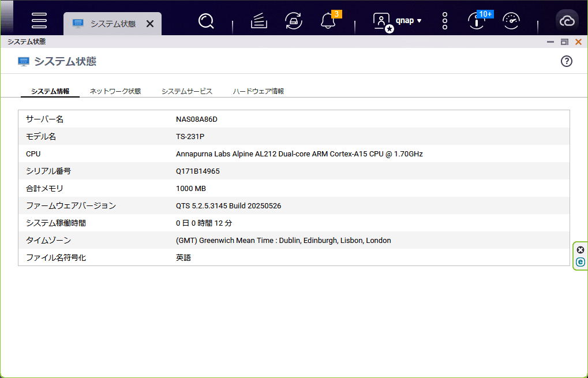Open the three-dot more options menu
The width and height of the screenshot is (588, 378).
point(445,21)
